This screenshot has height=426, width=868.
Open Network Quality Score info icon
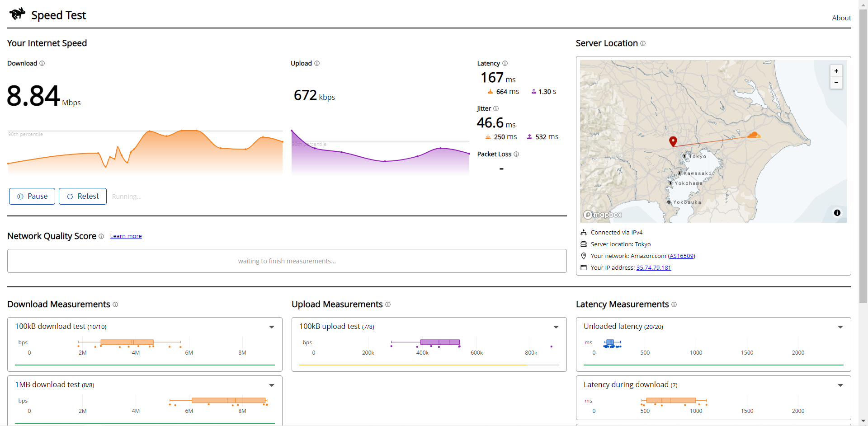tap(101, 236)
